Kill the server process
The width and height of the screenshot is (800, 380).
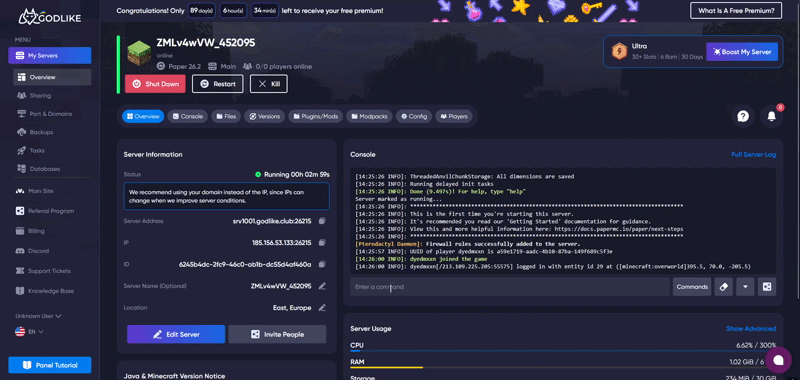click(x=269, y=84)
